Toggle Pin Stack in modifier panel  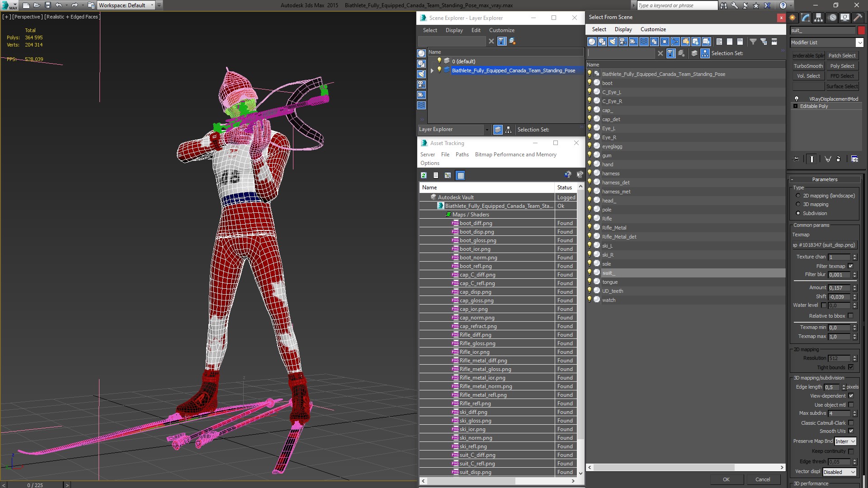tap(796, 159)
